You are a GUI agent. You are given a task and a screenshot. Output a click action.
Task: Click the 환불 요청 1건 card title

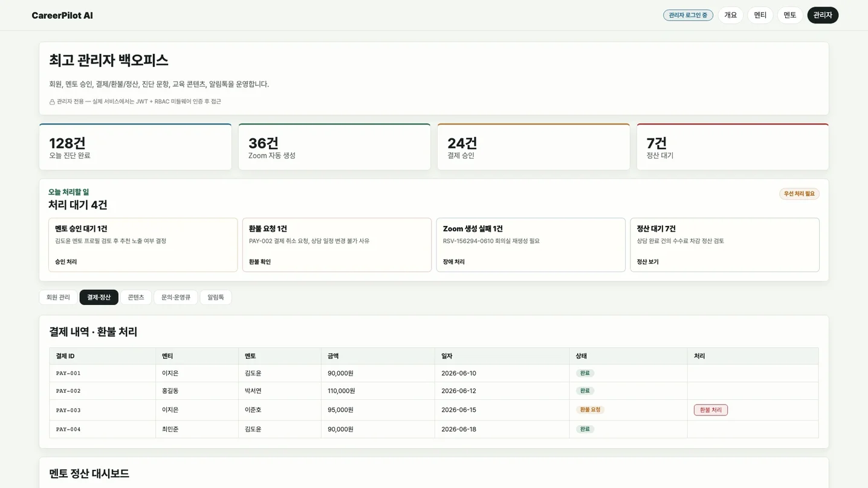[268, 229]
